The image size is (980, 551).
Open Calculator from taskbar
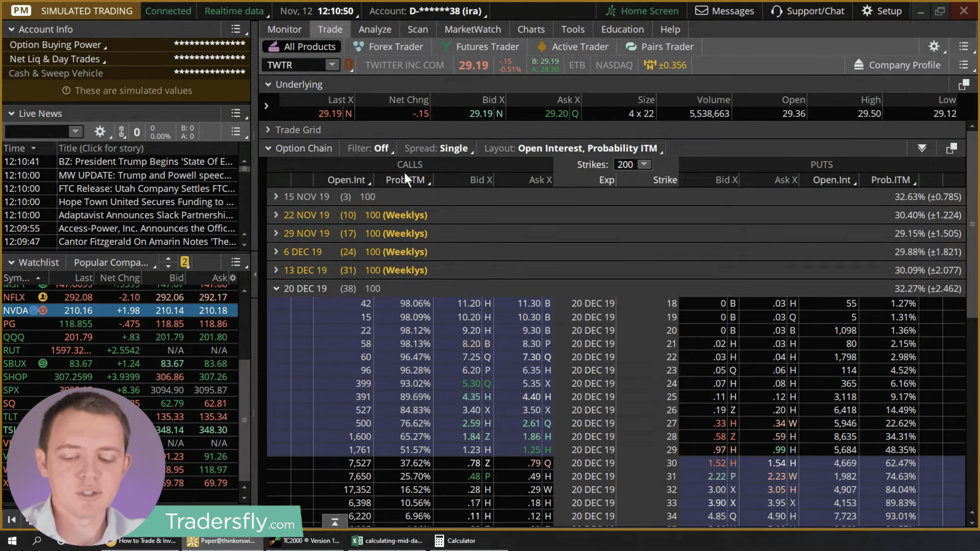click(455, 540)
